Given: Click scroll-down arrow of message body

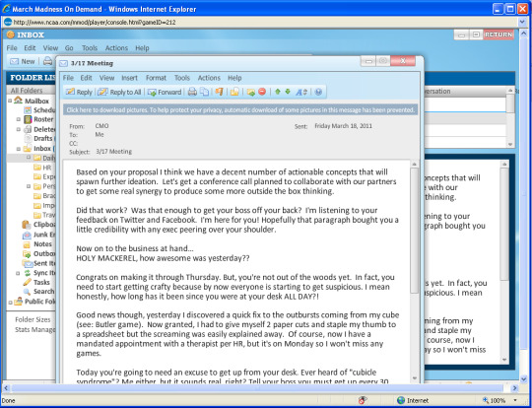Looking at the screenshot, I should tap(414, 378).
